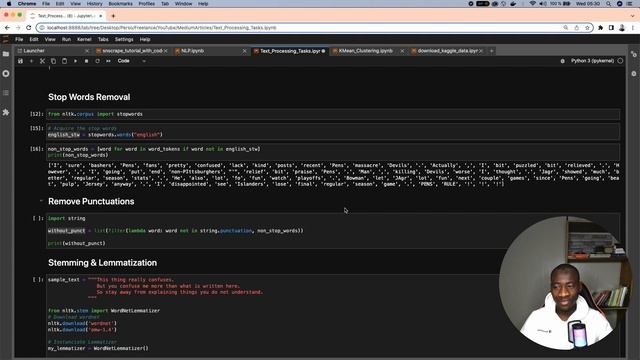Open Chrome extensions puzzle icon

click(x=600, y=28)
